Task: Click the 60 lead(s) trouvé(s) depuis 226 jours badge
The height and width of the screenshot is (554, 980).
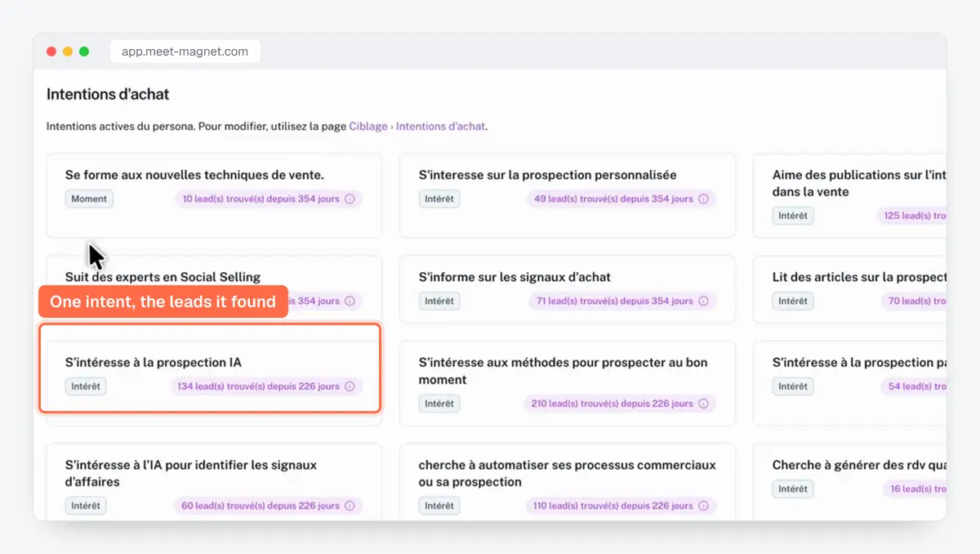Action: (x=268, y=506)
